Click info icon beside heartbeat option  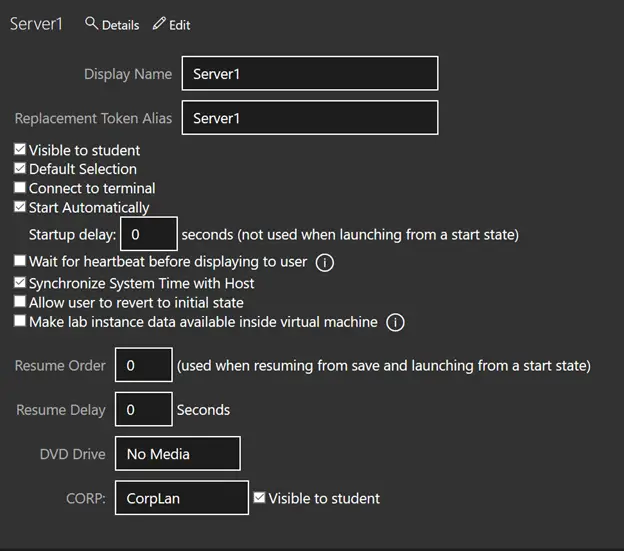324,264
